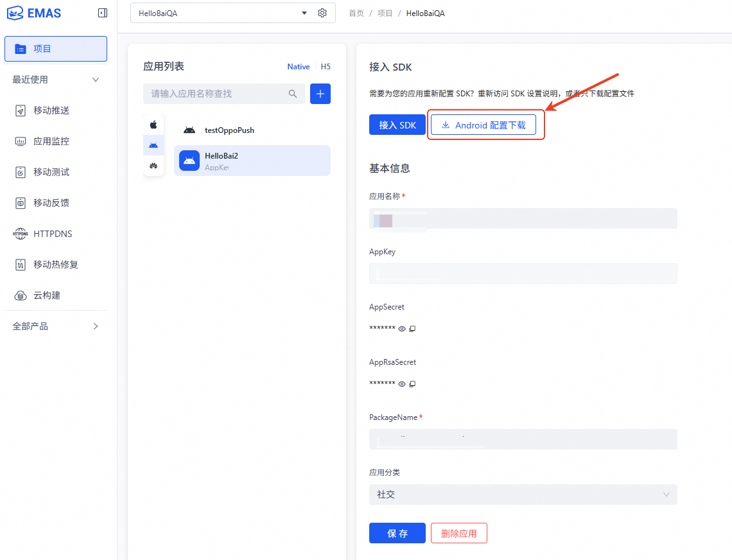This screenshot has width=732, height=560.
Task: Click Android 配置下载 button
Action: 483,125
